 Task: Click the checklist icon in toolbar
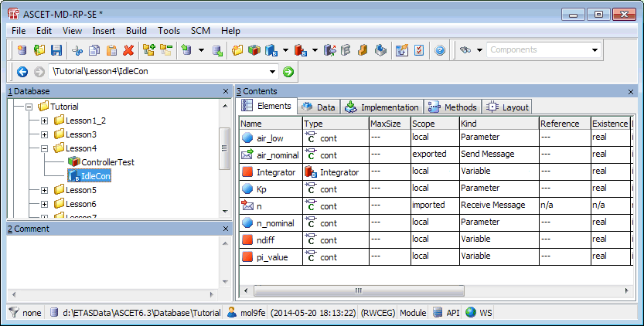(419, 50)
